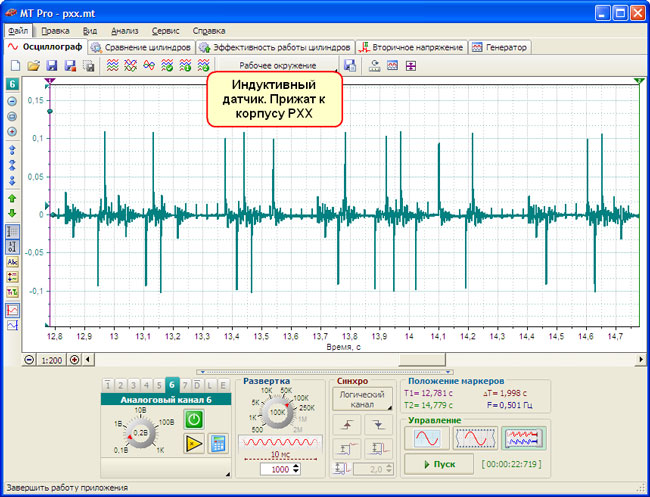The image size is (650, 497).
Task: Click the green up arrow in left sidebar
Action: click(x=12, y=198)
